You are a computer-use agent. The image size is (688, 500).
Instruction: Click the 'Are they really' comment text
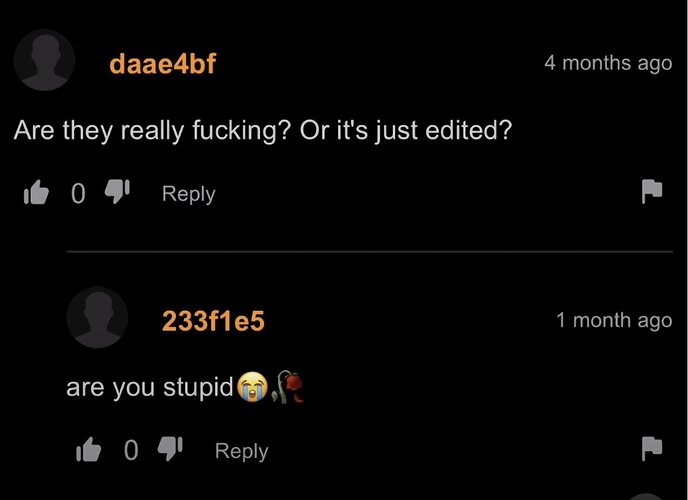coord(263,131)
